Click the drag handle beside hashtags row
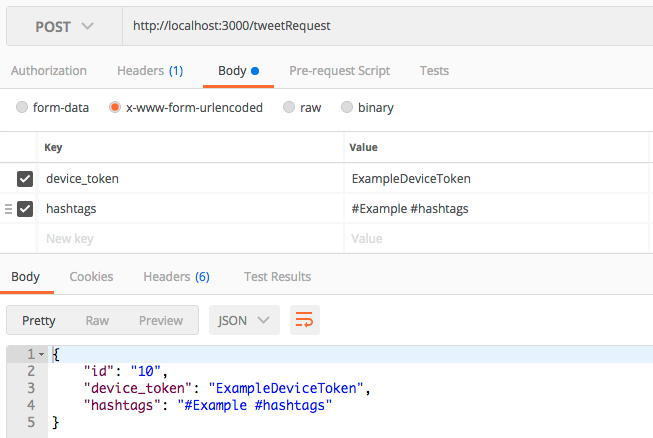Viewport: 653px width, 438px height. [x=8, y=209]
